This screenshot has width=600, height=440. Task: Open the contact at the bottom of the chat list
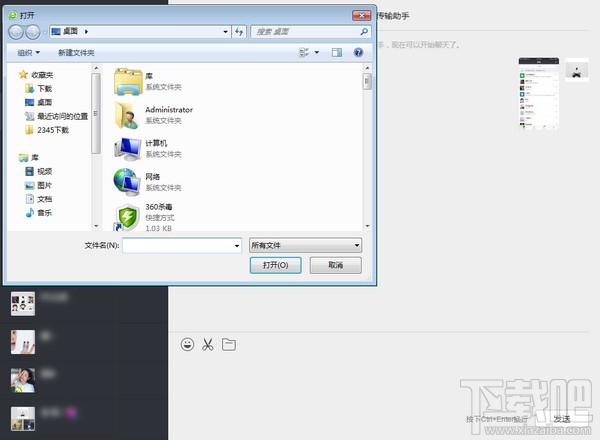tap(23, 419)
